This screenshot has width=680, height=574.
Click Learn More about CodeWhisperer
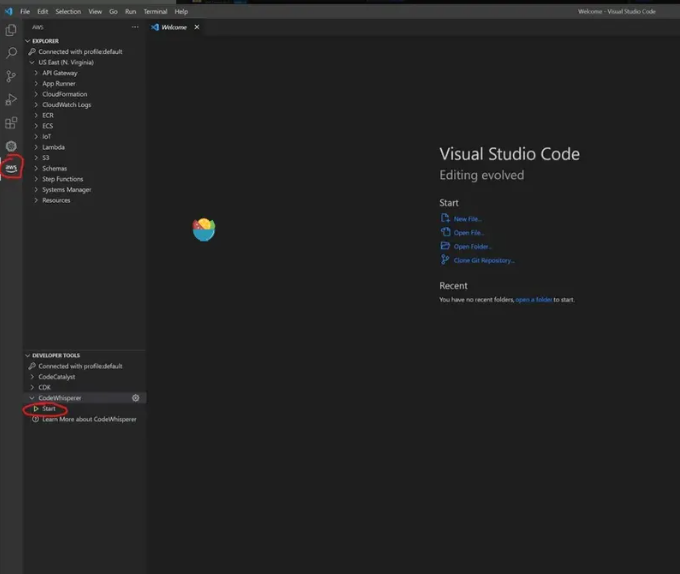[89, 419]
